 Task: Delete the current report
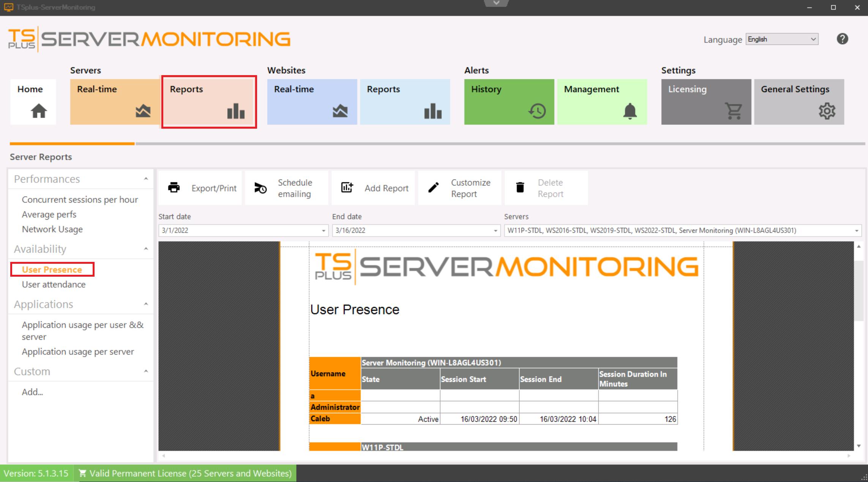[x=546, y=188]
